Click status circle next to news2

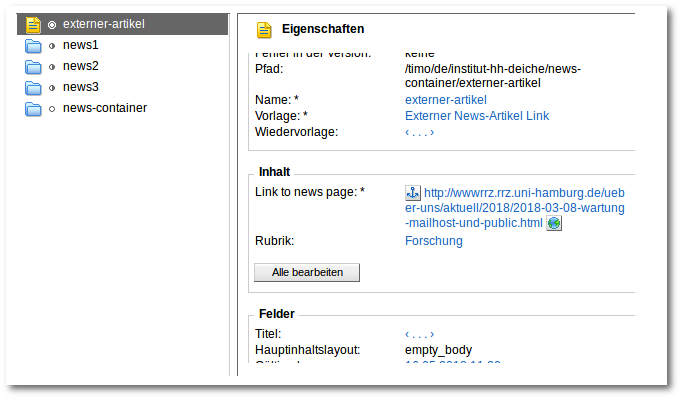tap(52, 67)
